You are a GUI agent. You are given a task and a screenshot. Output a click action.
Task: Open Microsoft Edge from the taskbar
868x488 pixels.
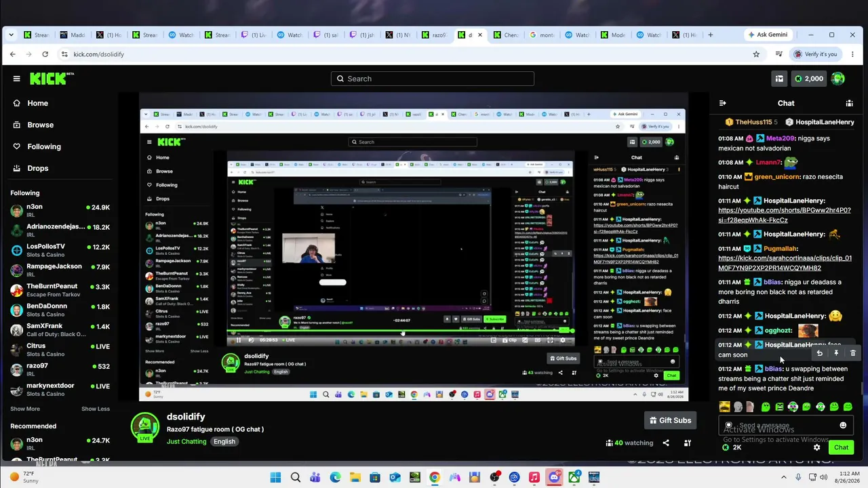(x=336, y=477)
